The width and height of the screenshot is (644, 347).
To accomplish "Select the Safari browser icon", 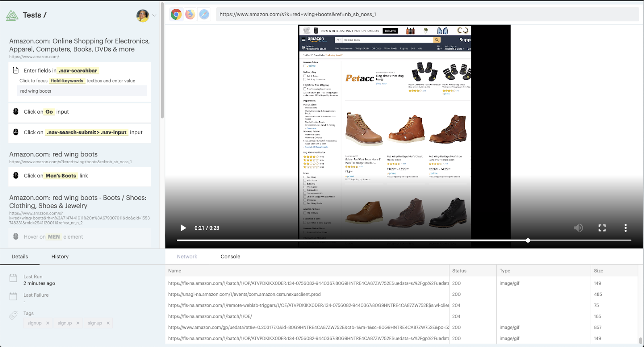I will [204, 15].
